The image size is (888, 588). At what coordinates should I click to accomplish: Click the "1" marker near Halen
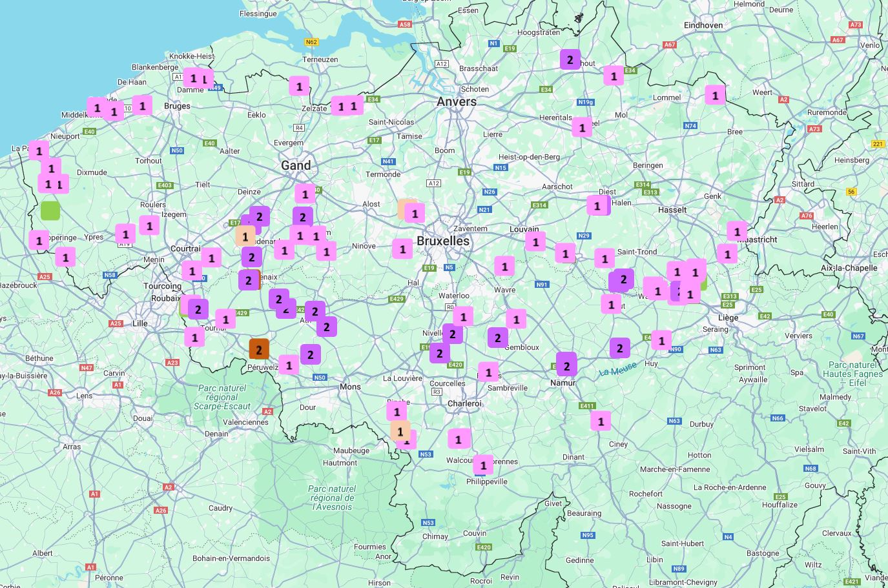597,206
